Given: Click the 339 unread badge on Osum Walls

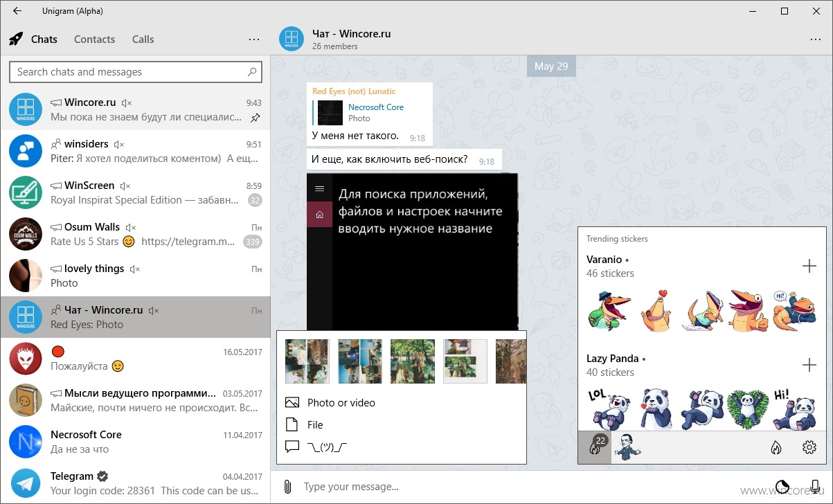Looking at the screenshot, I should (252, 242).
